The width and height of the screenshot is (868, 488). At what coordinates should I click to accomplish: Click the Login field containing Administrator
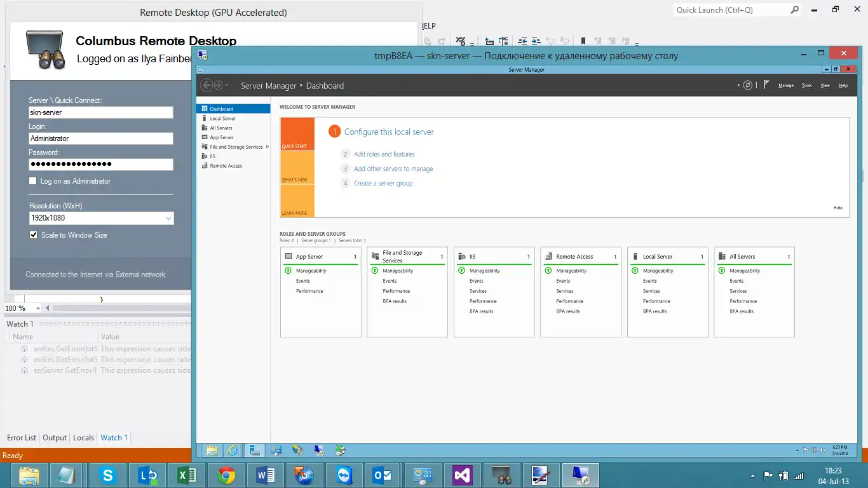coord(101,139)
